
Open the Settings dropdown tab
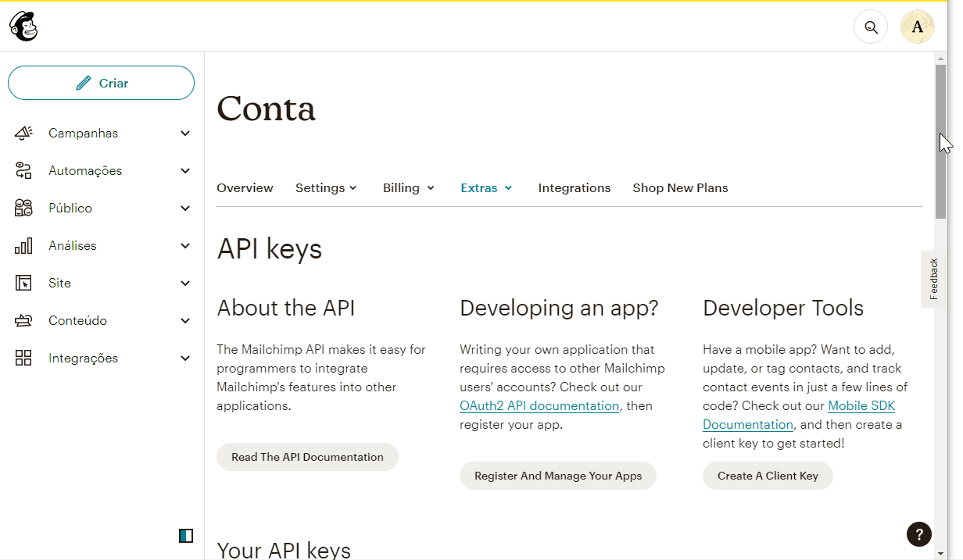326,188
